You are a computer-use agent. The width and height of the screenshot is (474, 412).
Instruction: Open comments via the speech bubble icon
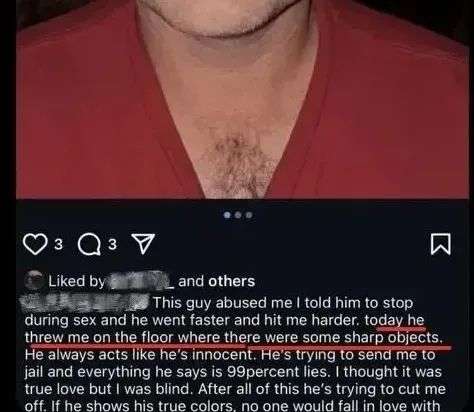[x=89, y=245]
